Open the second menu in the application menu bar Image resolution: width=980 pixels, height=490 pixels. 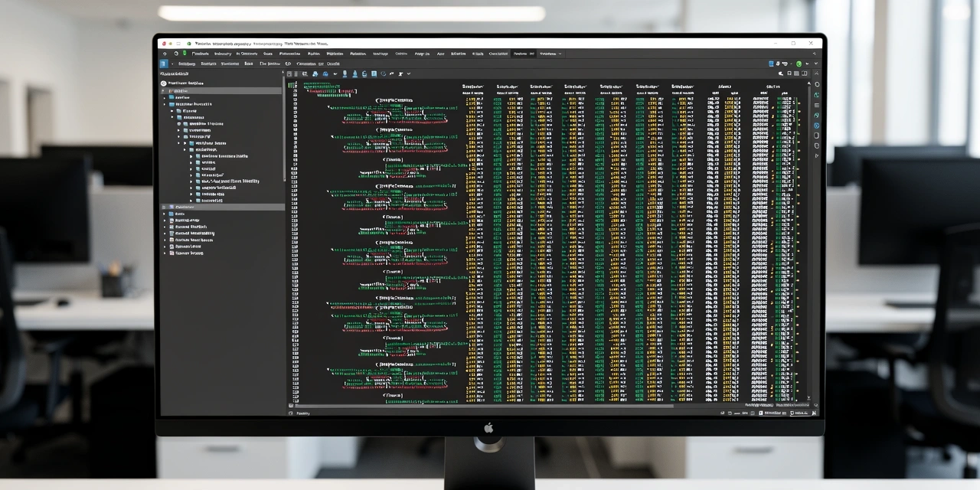click(223, 54)
